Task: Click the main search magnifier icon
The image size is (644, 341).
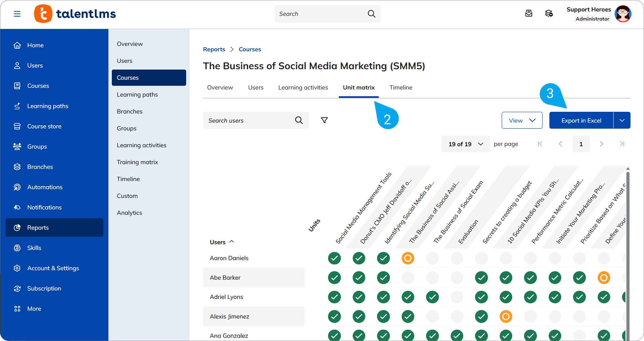Action: pyautogui.click(x=371, y=14)
